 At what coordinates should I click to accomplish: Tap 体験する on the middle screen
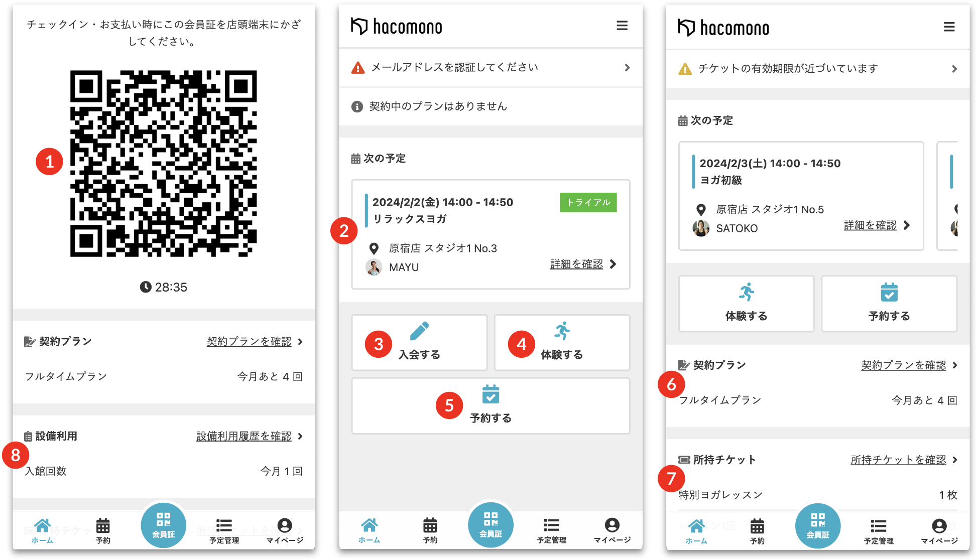(562, 342)
